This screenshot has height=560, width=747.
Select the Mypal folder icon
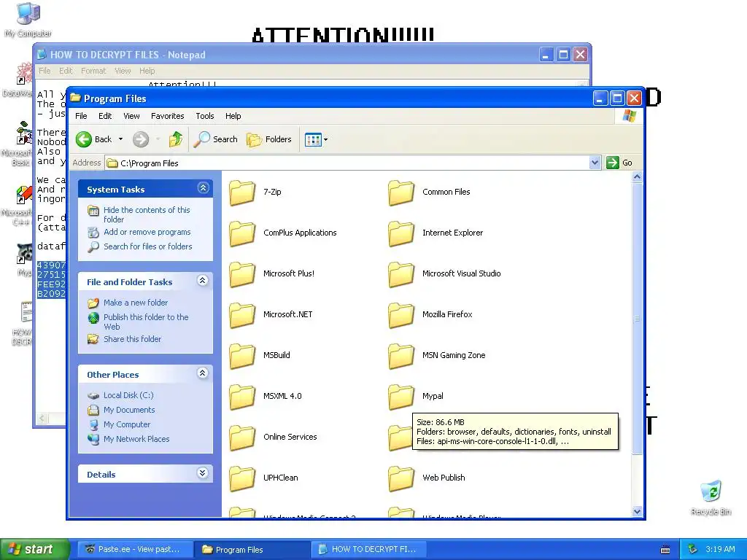click(401, 397)
